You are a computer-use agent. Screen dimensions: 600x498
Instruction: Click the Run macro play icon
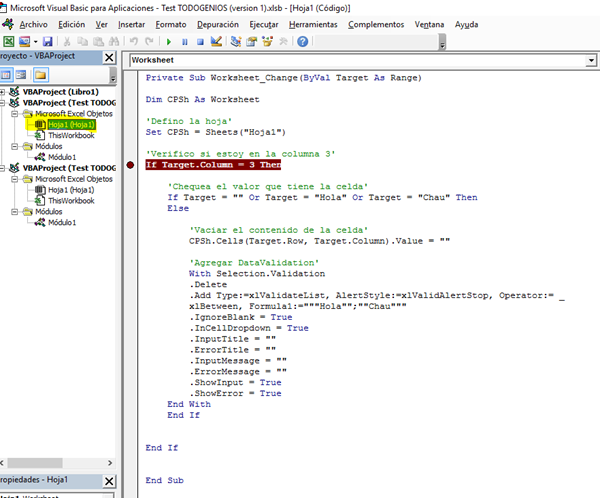click(x=170, y=42)
